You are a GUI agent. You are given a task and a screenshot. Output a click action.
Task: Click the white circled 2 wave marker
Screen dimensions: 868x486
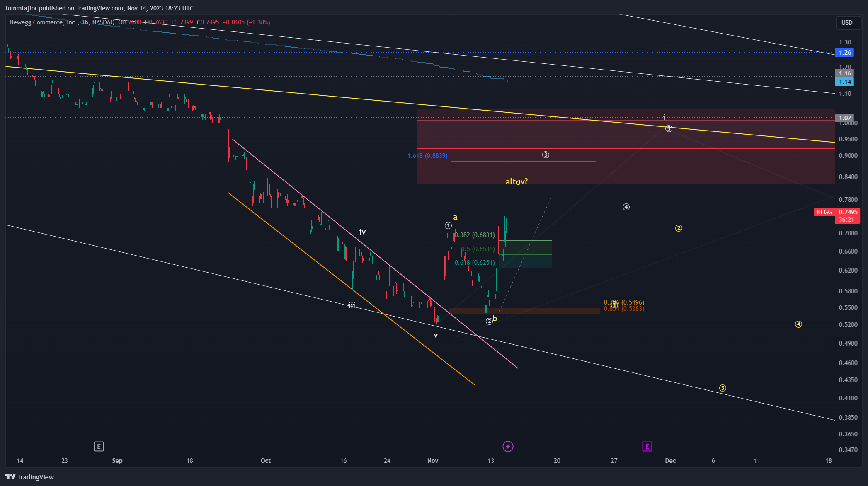tap(489, 321)
